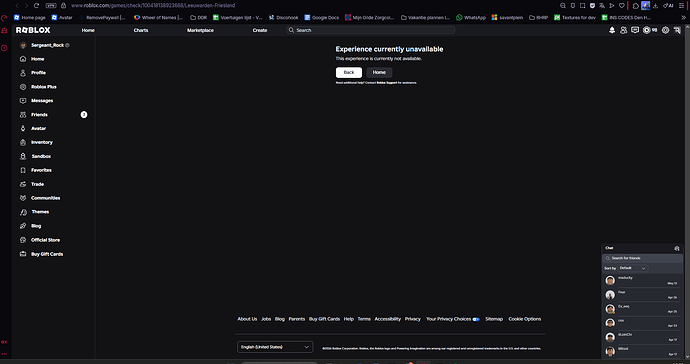Click the white Back button

[x=349, y=72]
